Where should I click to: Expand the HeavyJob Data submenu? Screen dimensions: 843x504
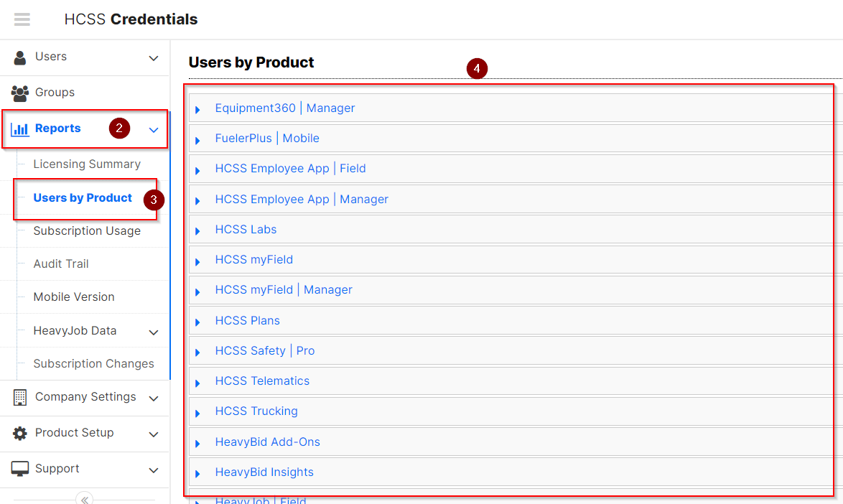152,331
